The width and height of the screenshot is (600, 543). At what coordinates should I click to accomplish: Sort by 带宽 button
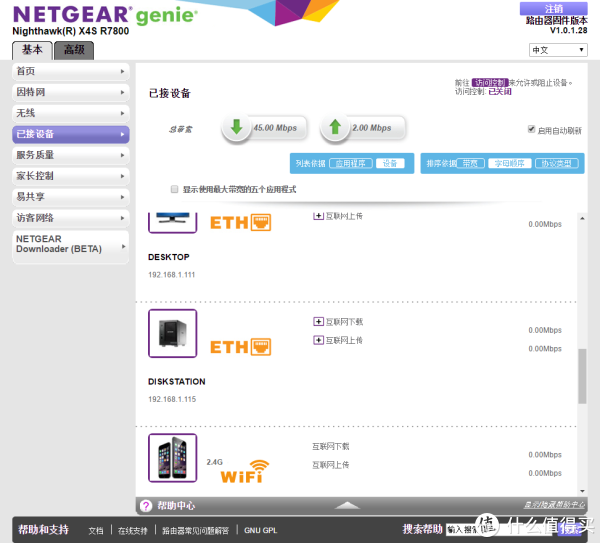click(470, 163)
